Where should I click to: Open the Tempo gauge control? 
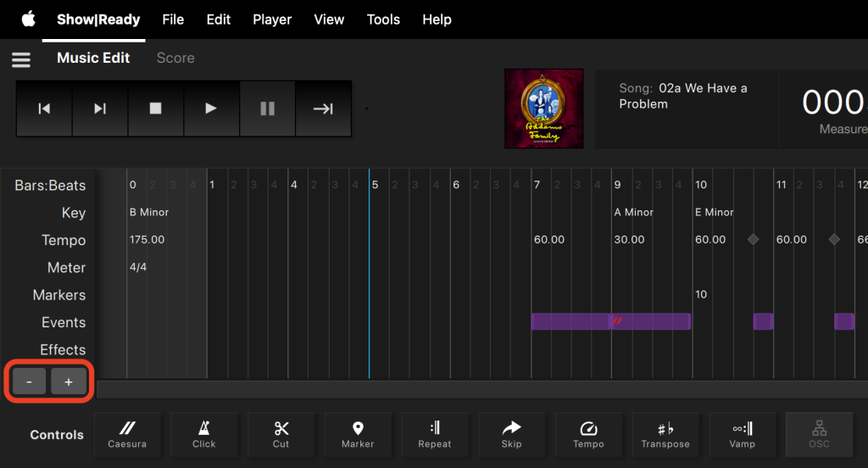[588, 434]
